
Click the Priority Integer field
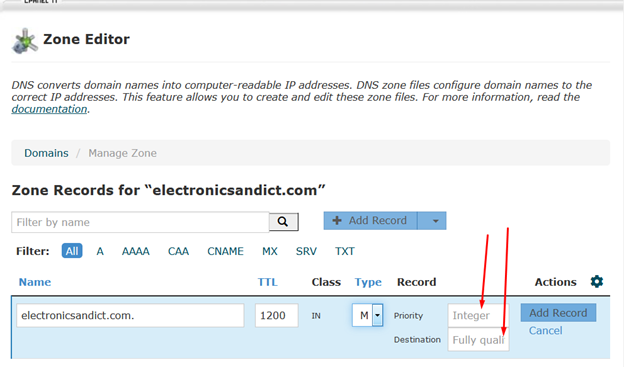tap(478, 316)
